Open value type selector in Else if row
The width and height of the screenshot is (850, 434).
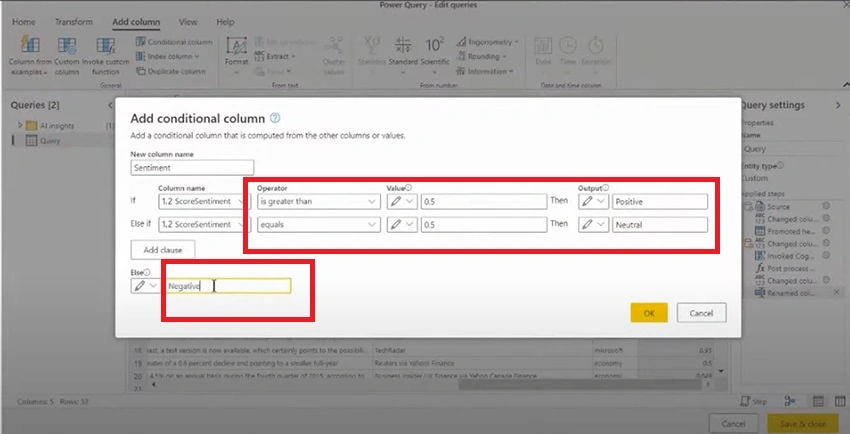(x=402, y=224)
